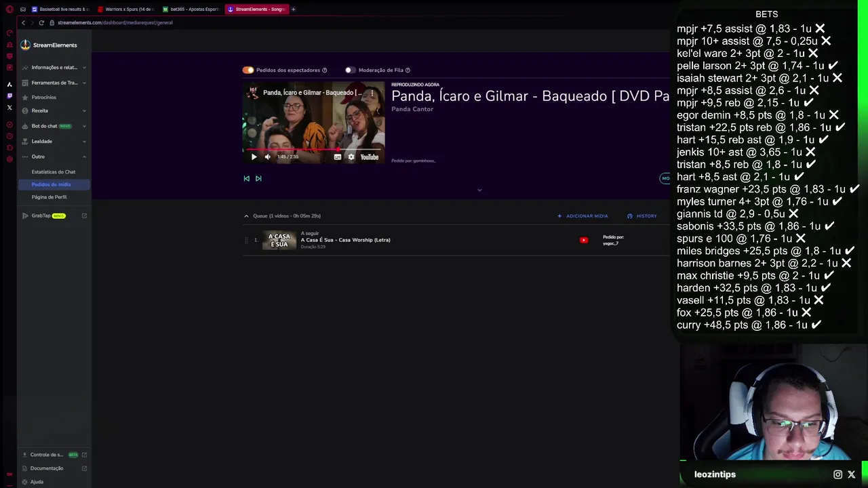Open a new browser tab

(x=294, y=9)
